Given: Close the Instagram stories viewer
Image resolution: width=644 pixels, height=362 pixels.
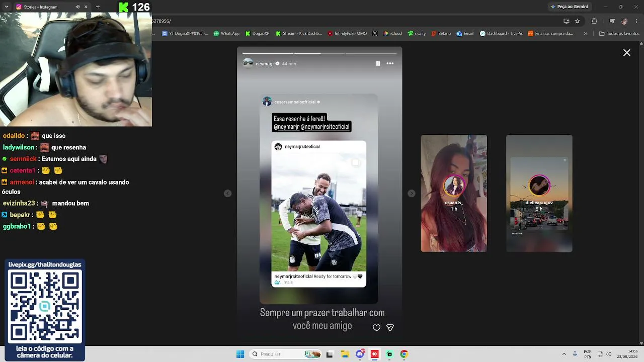Looking at the screenshot, I should [627, 53].
